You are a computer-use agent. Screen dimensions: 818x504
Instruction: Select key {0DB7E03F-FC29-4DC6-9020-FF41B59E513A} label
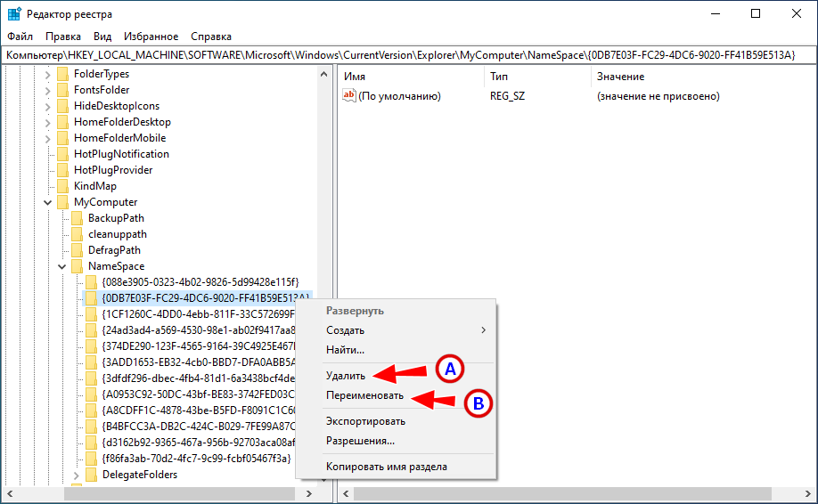(x=205, y=298)
